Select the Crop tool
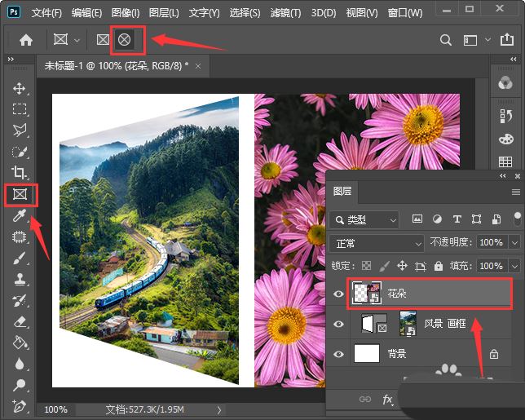 point(19,173)
